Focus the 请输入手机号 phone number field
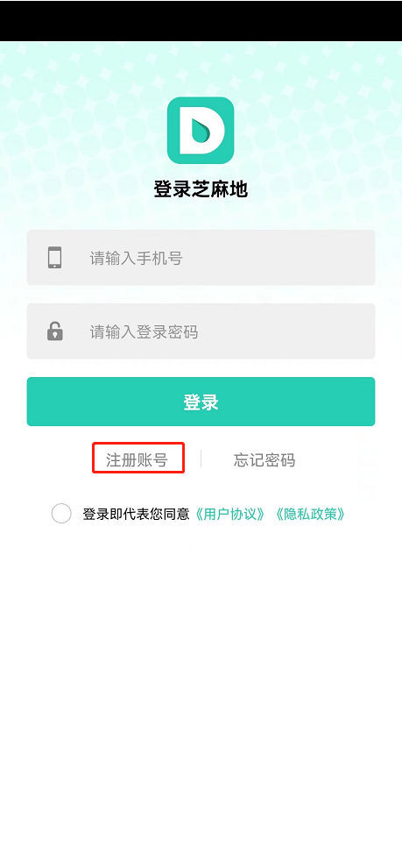402x868 pixels. tap(201, 258)
